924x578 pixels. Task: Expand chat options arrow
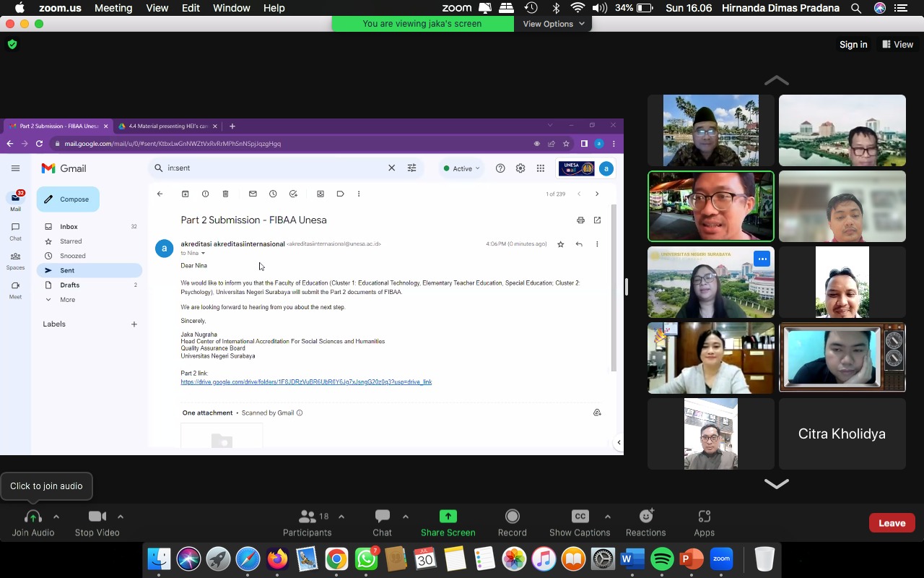click(406, 517)
